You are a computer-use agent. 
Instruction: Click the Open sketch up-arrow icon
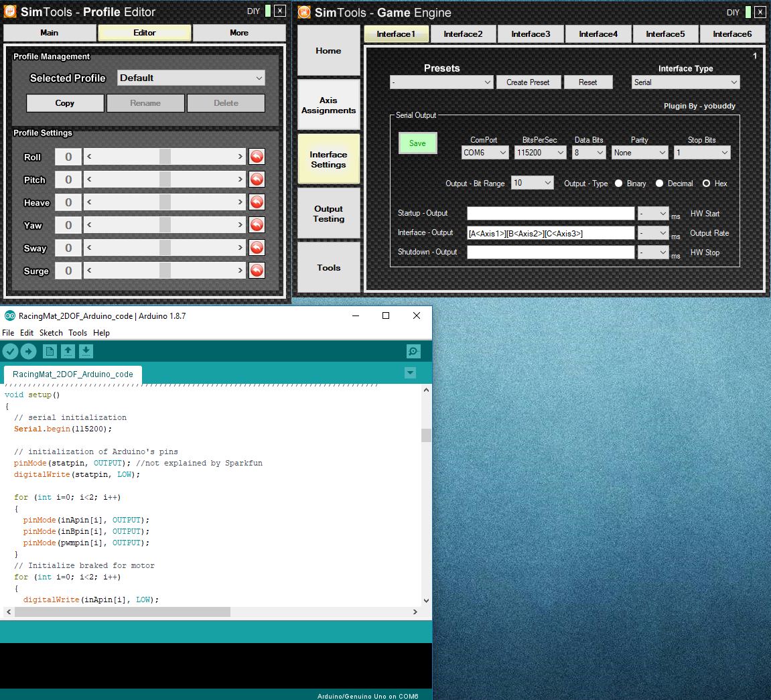68,351
